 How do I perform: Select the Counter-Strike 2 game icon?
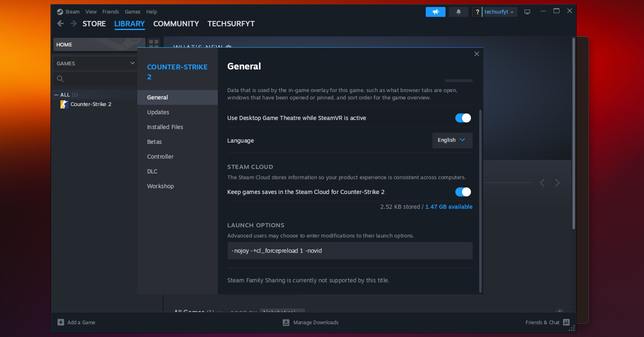pos(64,104)
